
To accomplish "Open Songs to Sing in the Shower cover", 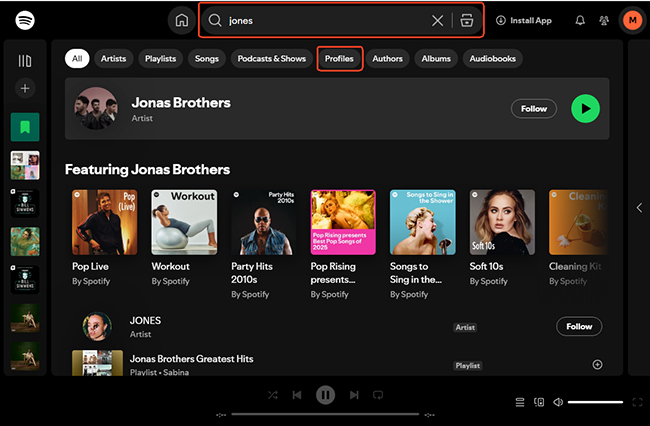I will pos(422,222).
